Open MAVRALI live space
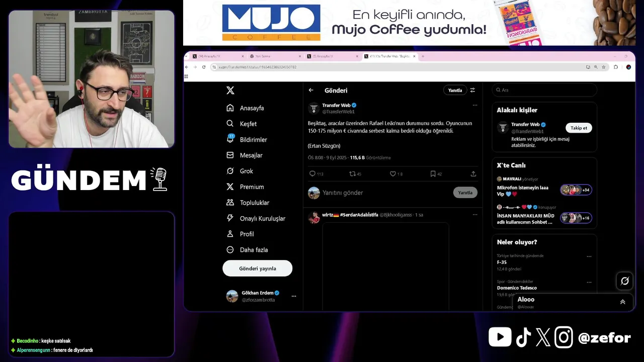Image resolution: width=644 pixels, height=362 pixels. (x=544, y=186)
